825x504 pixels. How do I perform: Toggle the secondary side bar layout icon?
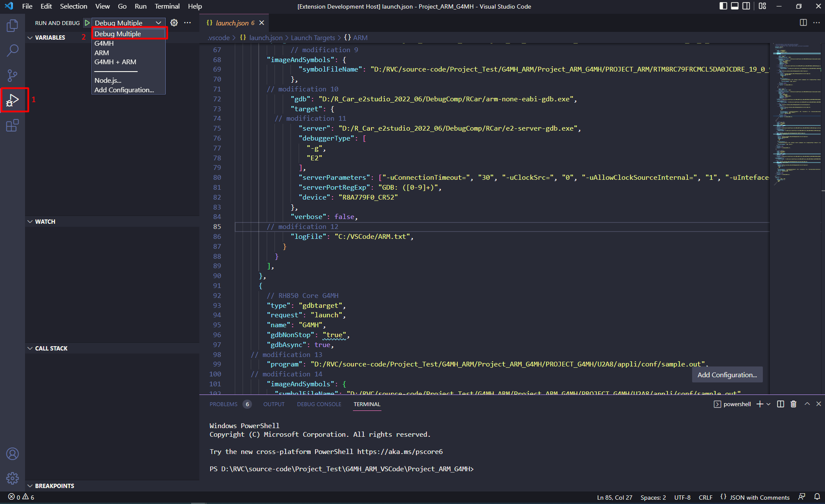(746, 6)
